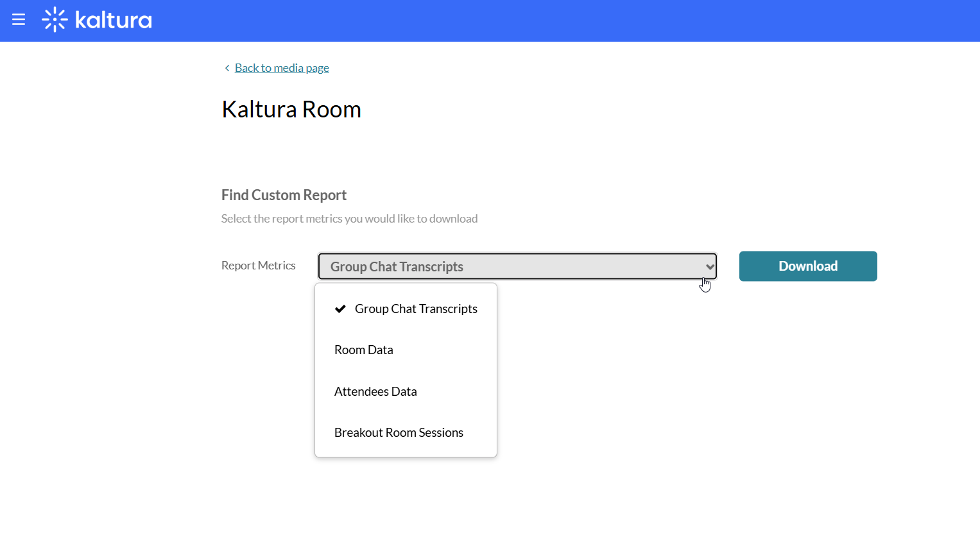Click the Kaltura logo
The width and height of the screenshot is (980, 535).
point(97,20)
